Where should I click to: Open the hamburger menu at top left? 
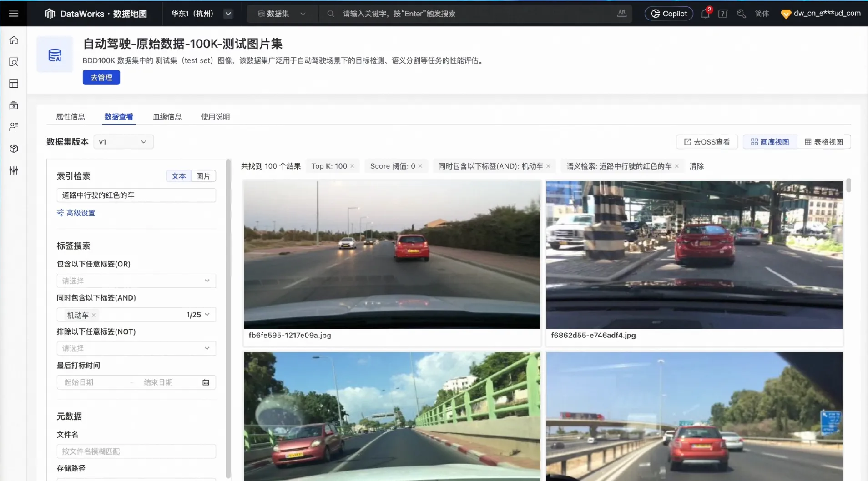point(13,13)
